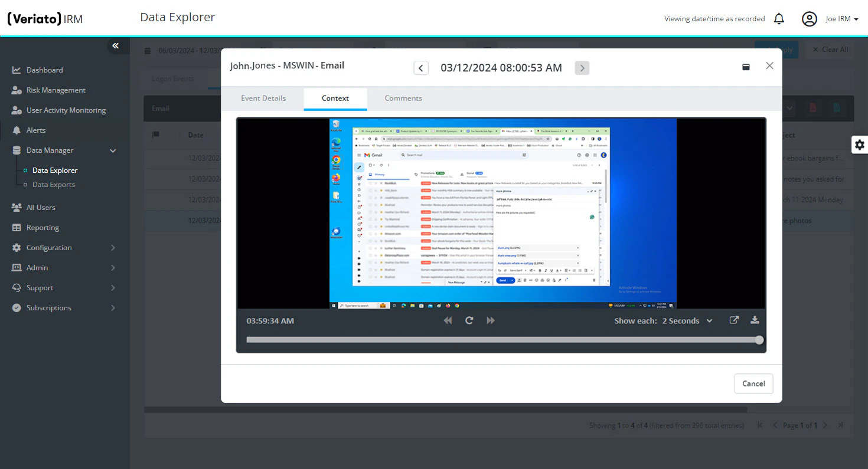Open the 'Show each: 2 Seconds' dropdown
Viewport: 868px width, 469px height.
pos(686,320)
